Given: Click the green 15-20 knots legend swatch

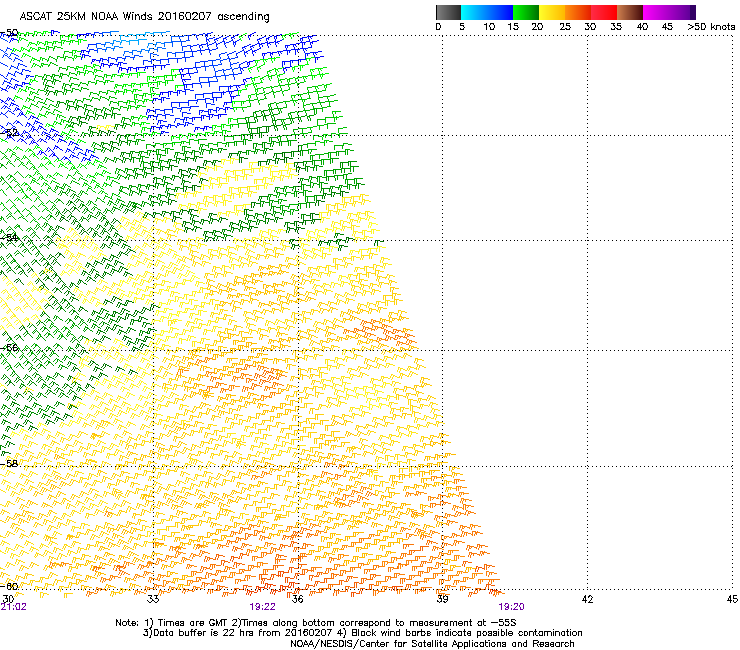Looking at the screenshot, I should click(526, 12).
